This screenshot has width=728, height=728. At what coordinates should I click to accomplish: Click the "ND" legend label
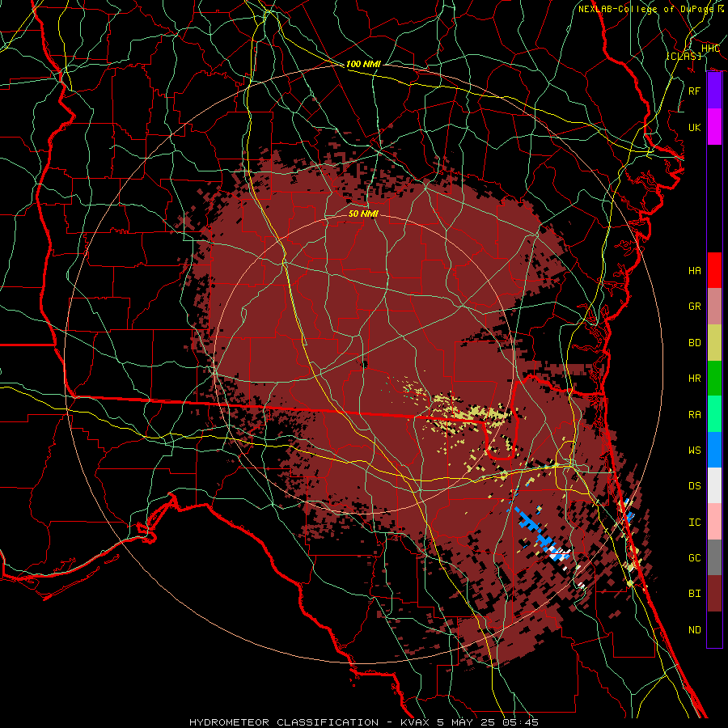coord(695,629)
